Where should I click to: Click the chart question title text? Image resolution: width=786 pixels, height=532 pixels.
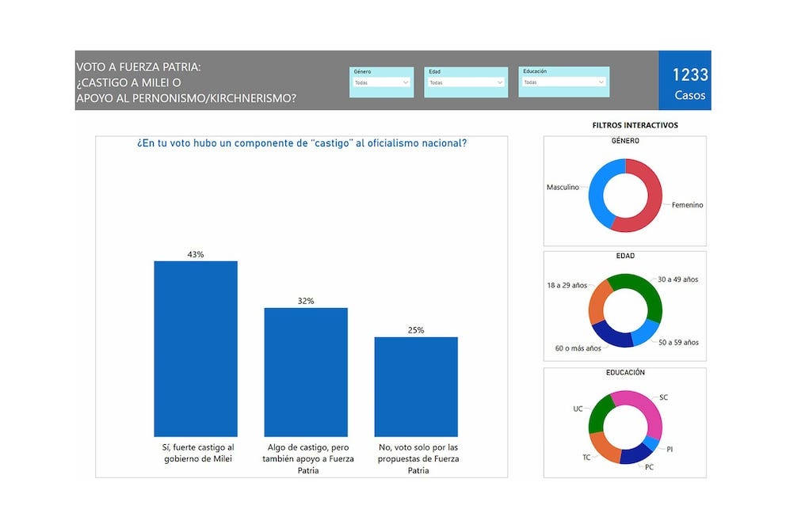302,143
